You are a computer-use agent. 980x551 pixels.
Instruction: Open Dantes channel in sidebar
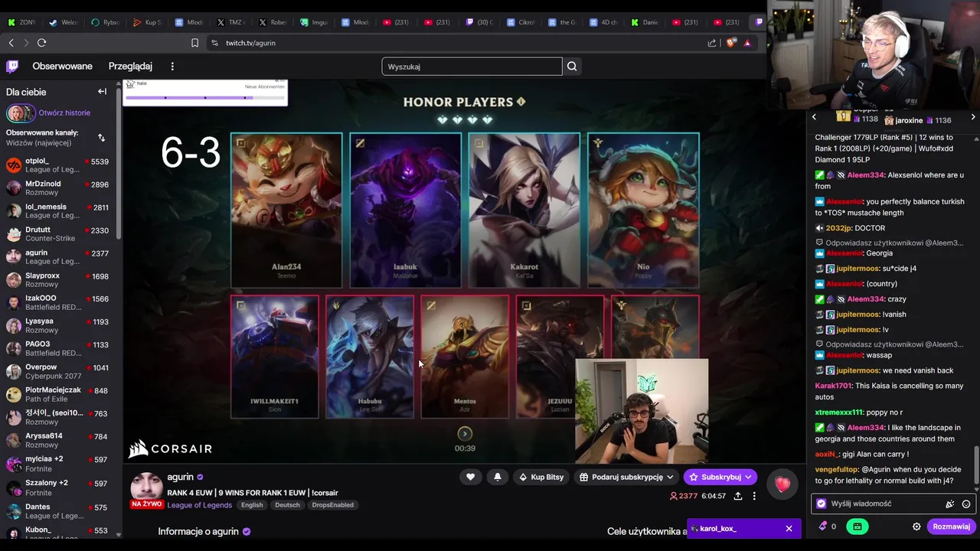(58, 511)
